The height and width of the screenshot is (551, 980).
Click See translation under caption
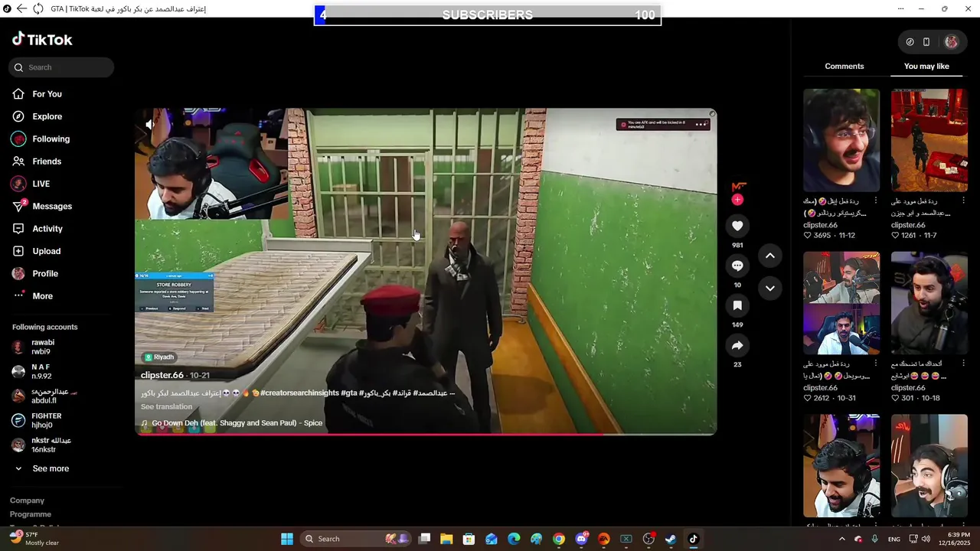(166, 407)
